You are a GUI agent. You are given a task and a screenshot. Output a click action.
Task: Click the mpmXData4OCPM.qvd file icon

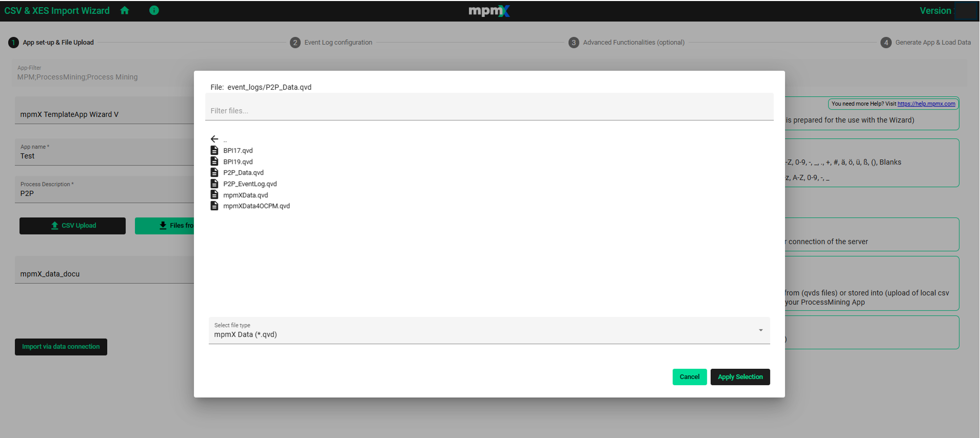(x=214, y=206)
